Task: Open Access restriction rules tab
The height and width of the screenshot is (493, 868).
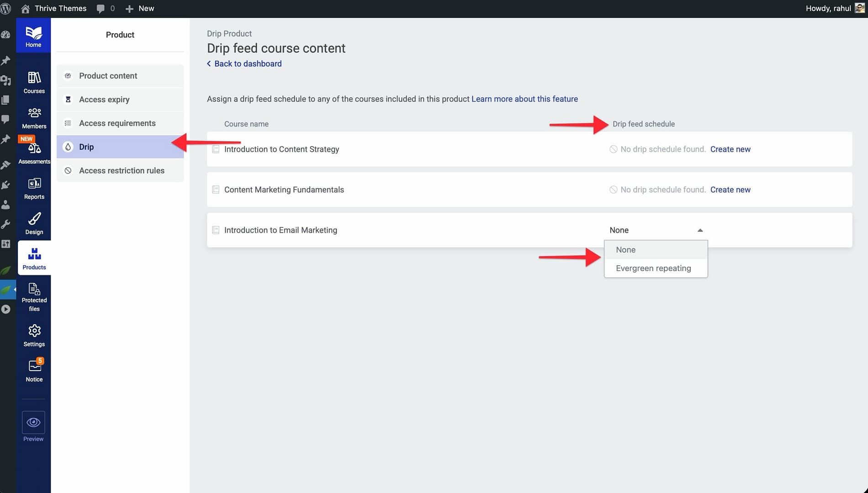Action: tap(122, 171)
